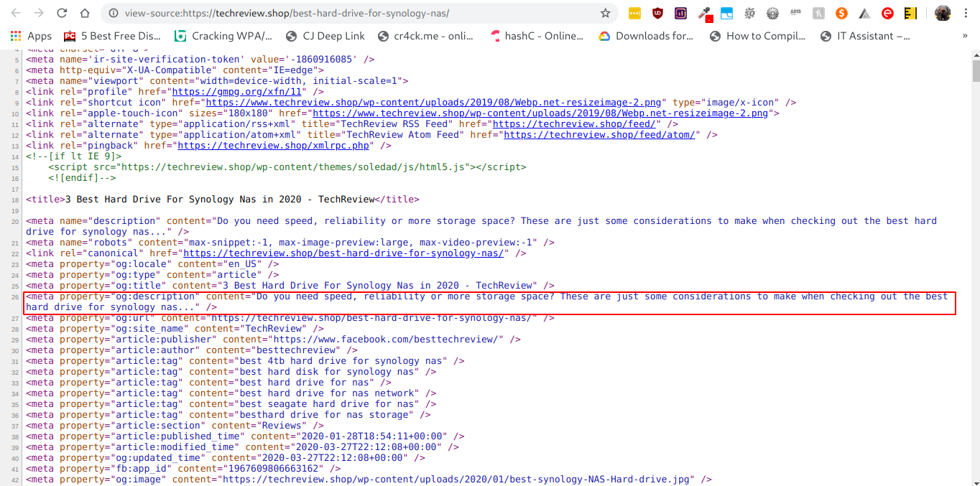The height and width of the screenshot is (486, 980).
Task: Click the article:publisher facebook line
Action: [x=273, y=339]
